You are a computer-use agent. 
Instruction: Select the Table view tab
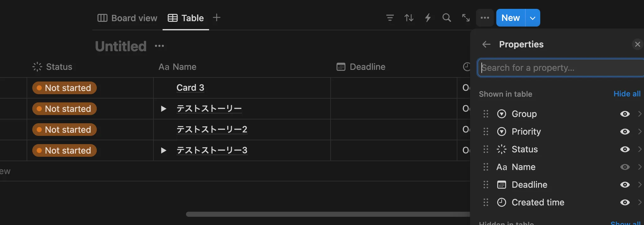(186, 18)
